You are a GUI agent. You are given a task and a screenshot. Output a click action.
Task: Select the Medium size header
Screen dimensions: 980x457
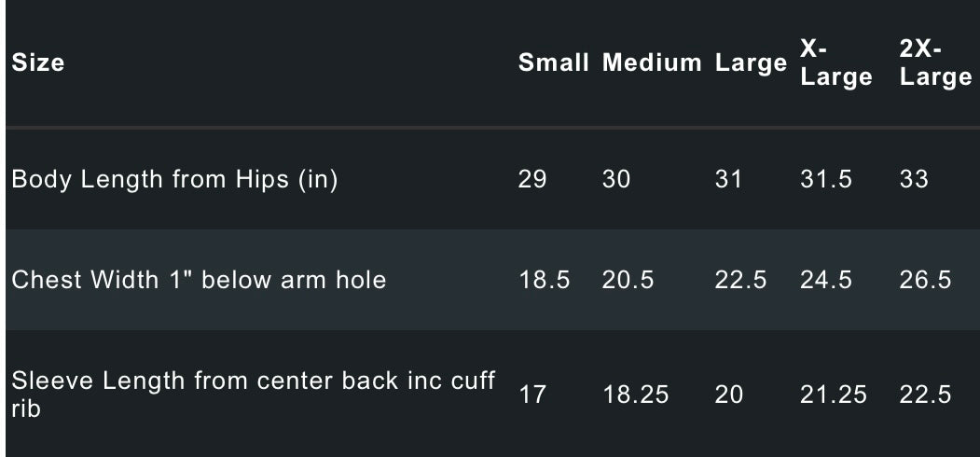coord(652,63)
